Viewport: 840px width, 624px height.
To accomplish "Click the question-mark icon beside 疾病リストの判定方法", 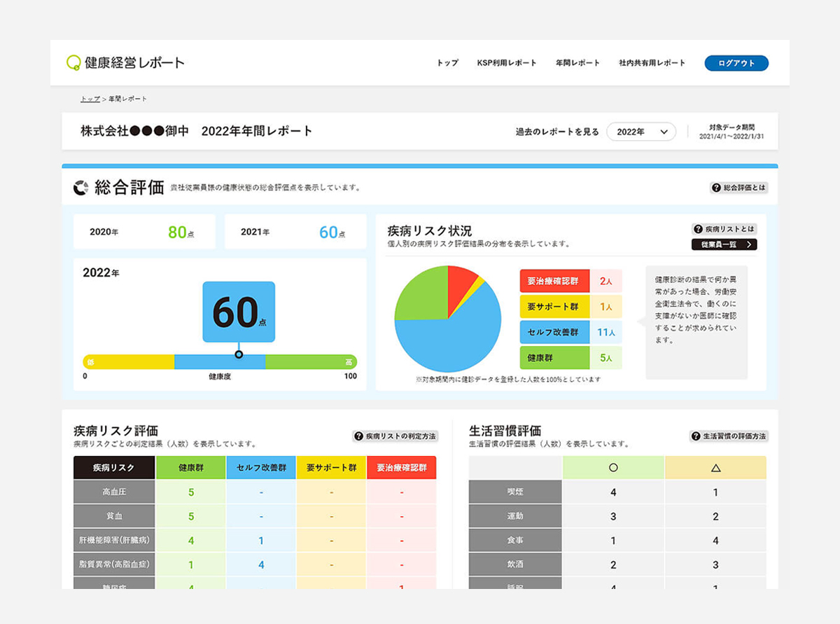I will [358, 436].
